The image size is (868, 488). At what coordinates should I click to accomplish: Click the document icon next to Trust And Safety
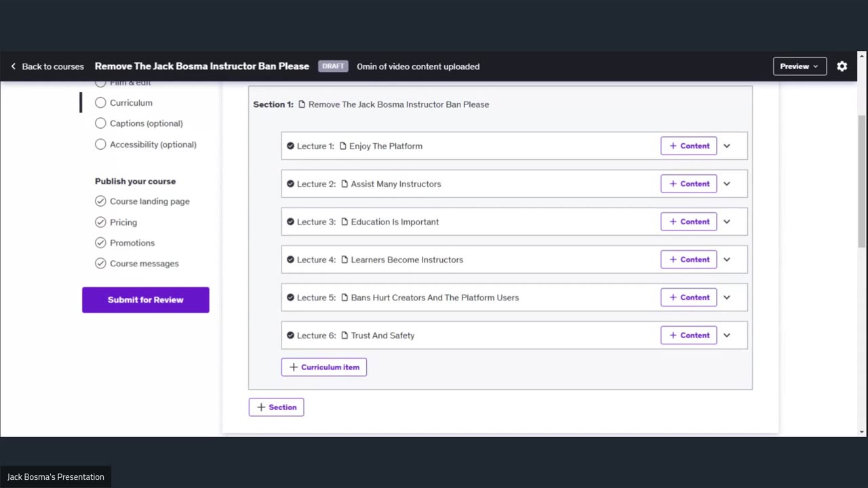click(x=344, y=335)
